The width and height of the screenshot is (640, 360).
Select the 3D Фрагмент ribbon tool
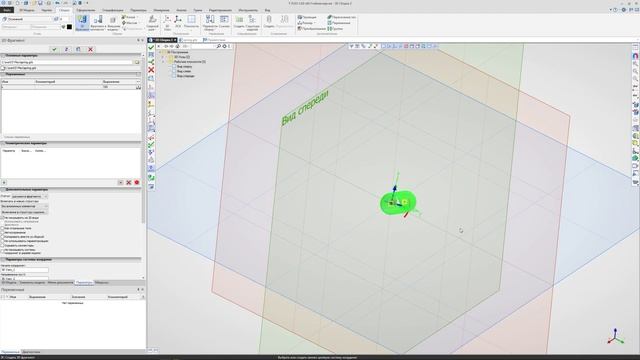pyautogui.click(x=82, y=22)
